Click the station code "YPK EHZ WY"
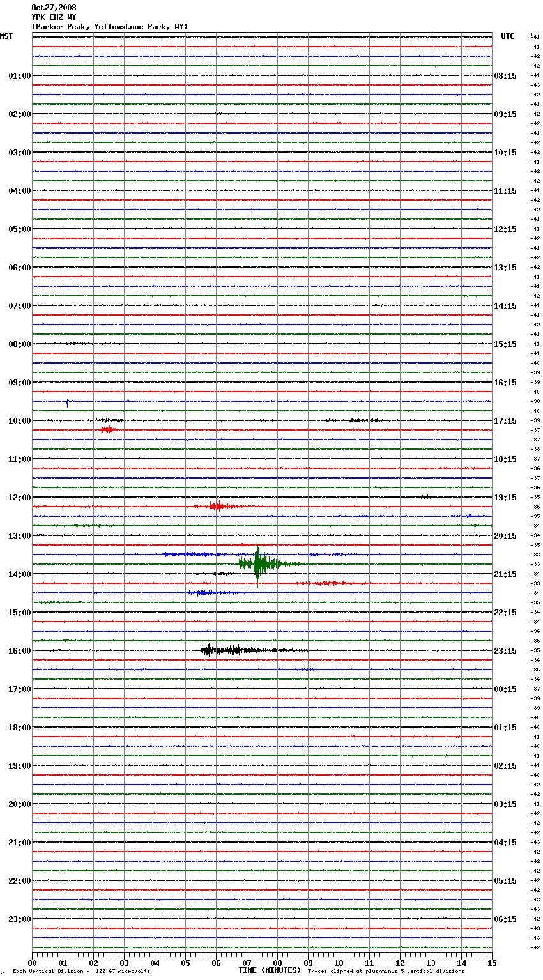 tap(54, 17)
